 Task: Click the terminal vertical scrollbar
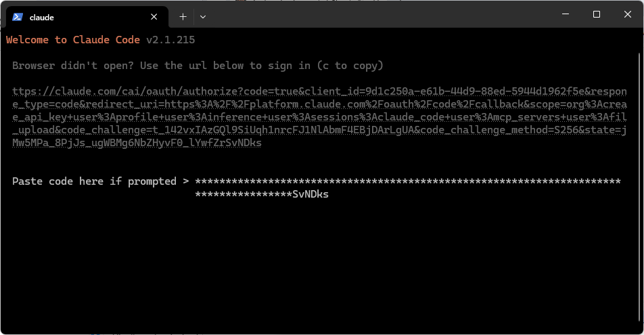click(x=640, y=185)
